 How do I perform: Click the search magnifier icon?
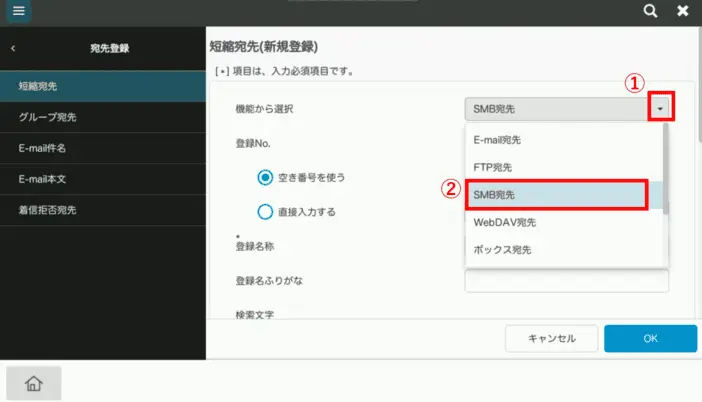click(650, 12)
